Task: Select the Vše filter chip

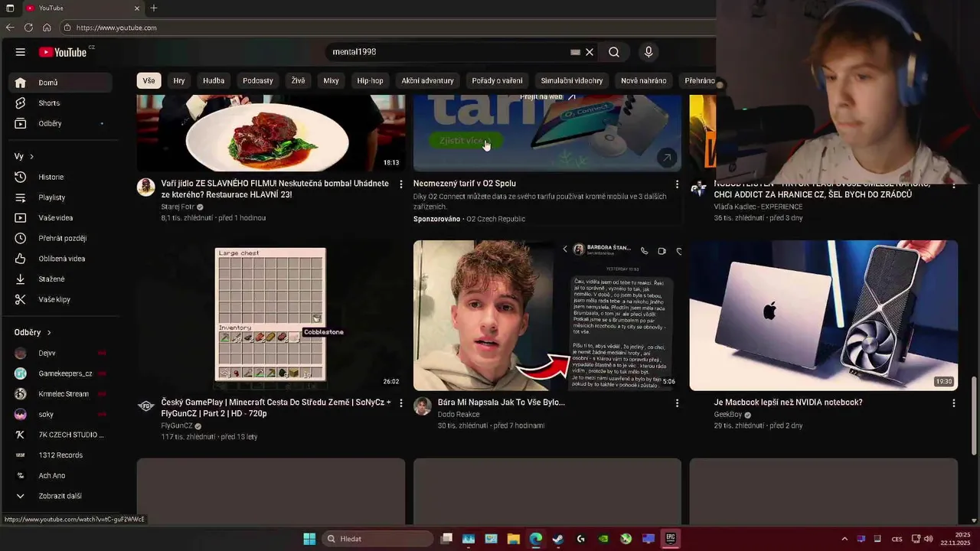Action: (x=149, y=80)
